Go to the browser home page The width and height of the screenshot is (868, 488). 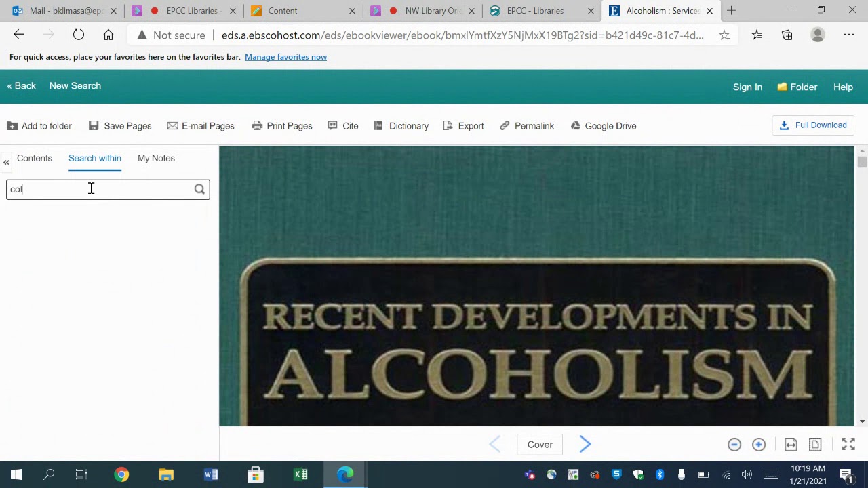108,35
